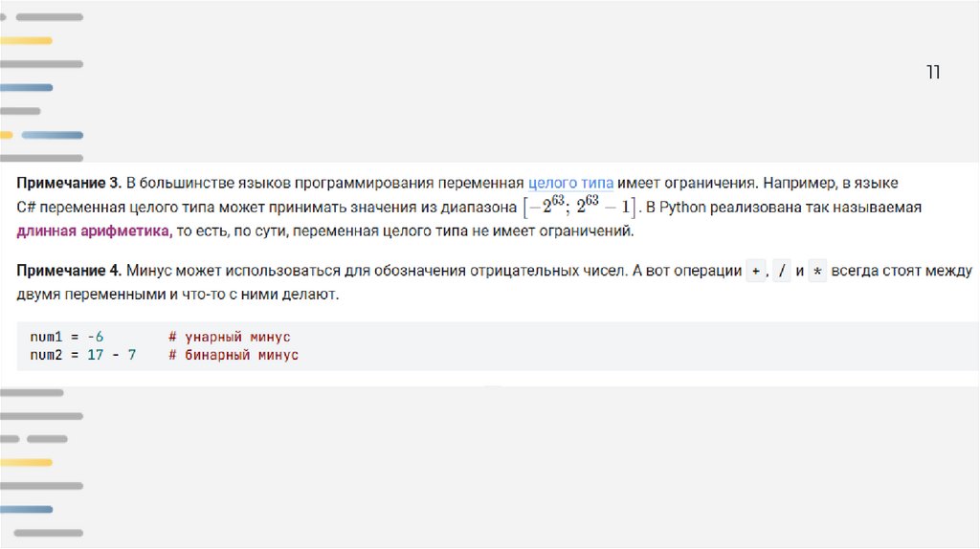This screenshot has height=549, width=980.
Task: Click the "# унарный минус" code comment
Action: point(229,338)
